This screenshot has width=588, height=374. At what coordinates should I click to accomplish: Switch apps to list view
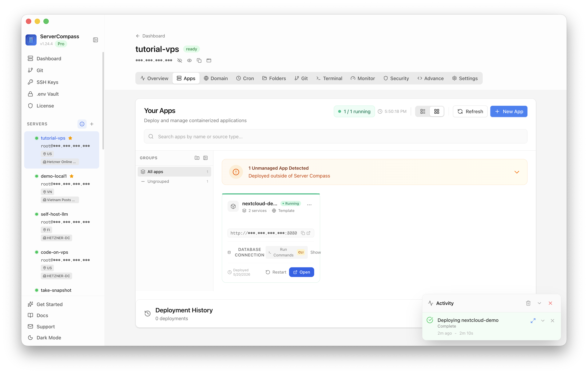click(x=423, y=111)
